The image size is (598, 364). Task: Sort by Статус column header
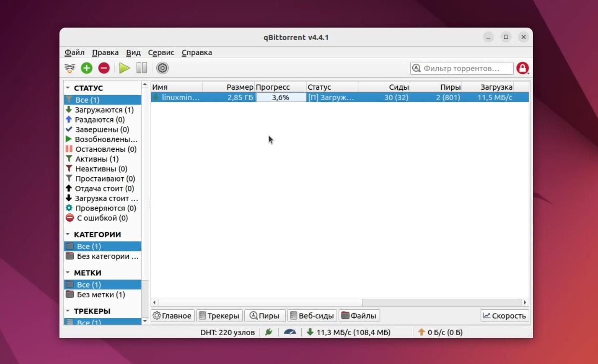332,87
